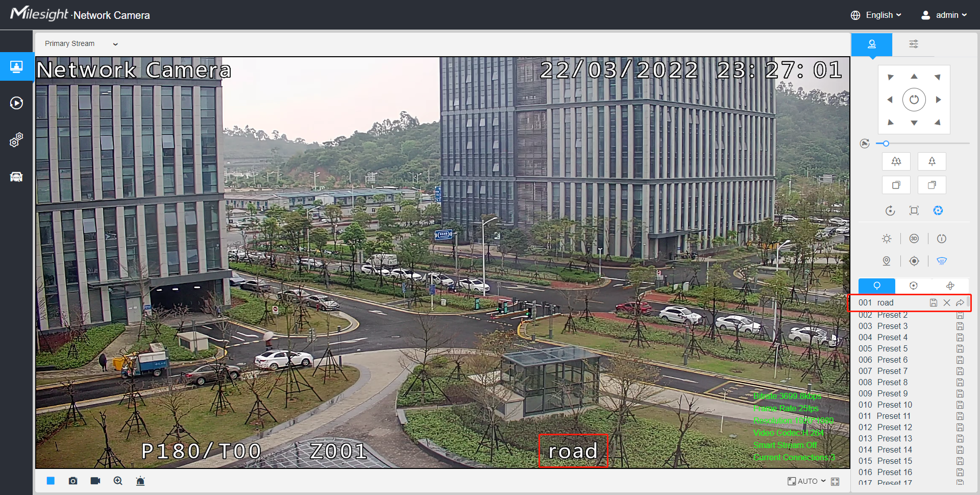Tilt the camera up with up arrow
The width and height of the screenshot is (980, 495).
(x=914, y=77)
